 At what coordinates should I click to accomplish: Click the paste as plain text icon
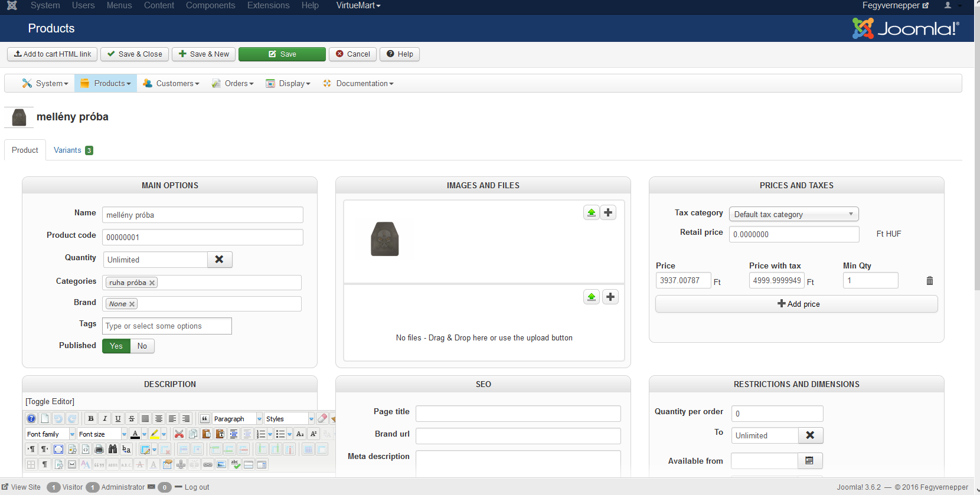220,434
